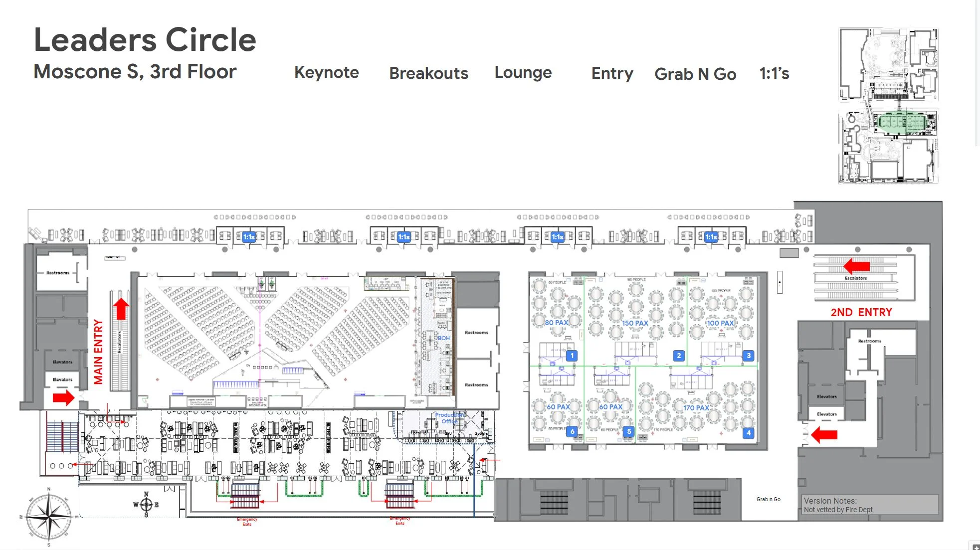Click the 1:1's legend label
Image resolution: width=980 pixels, height=550 pixels.
click(x=774, y=73)
